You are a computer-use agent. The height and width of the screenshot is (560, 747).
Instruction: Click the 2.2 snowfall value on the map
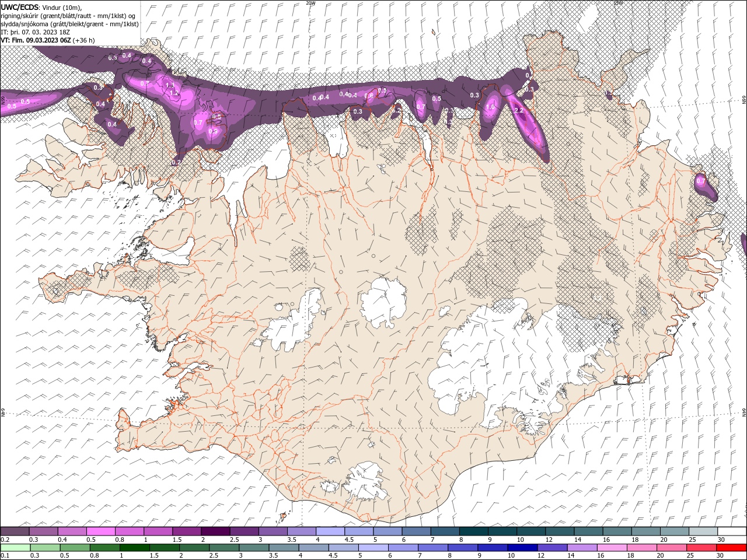click(x=518, y=110)
